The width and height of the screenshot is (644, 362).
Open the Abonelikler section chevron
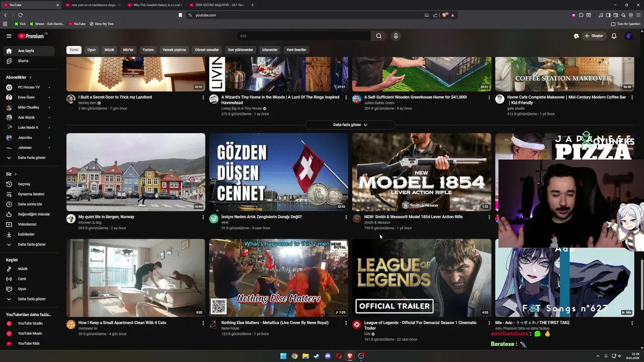tap(30, 77)
